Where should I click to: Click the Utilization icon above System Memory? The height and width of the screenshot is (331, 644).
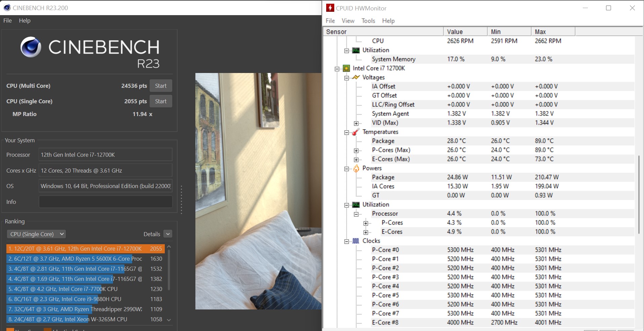356,50
